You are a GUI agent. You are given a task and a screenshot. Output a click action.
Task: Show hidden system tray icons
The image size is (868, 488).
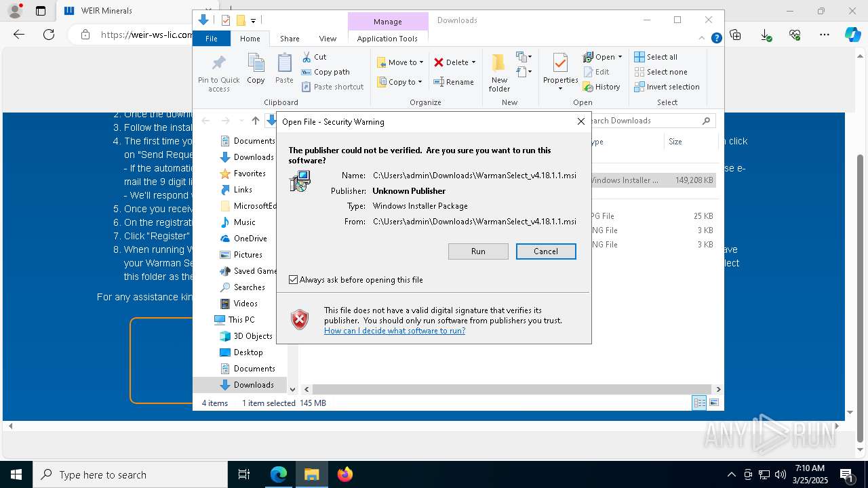tap(731, 474)
